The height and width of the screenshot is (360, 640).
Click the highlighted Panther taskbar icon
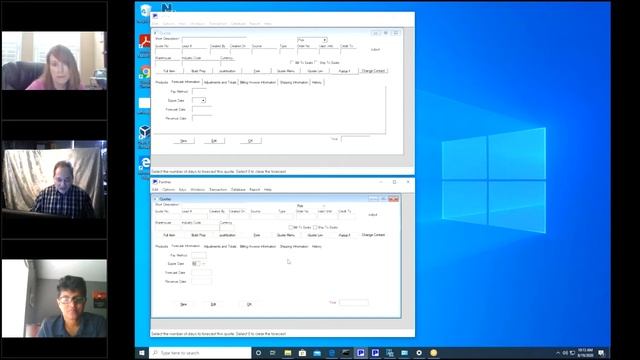(x=361, y=353)
